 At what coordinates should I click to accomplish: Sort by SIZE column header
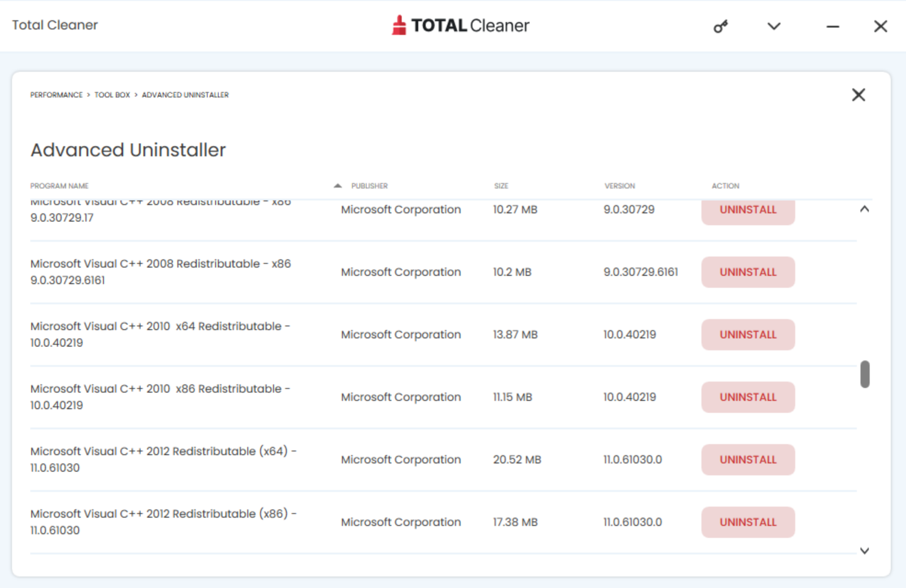pyautogui.click(x=501, y=186)
